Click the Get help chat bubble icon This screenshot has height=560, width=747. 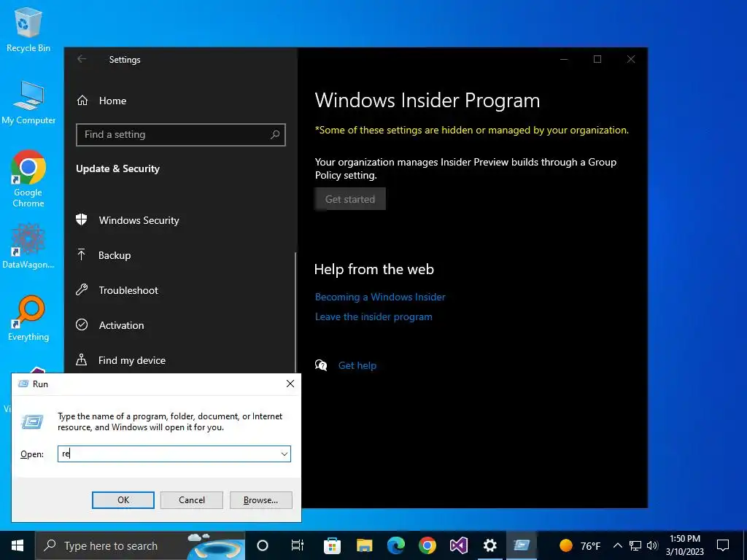pyautogui.click(x=321, y=365)
